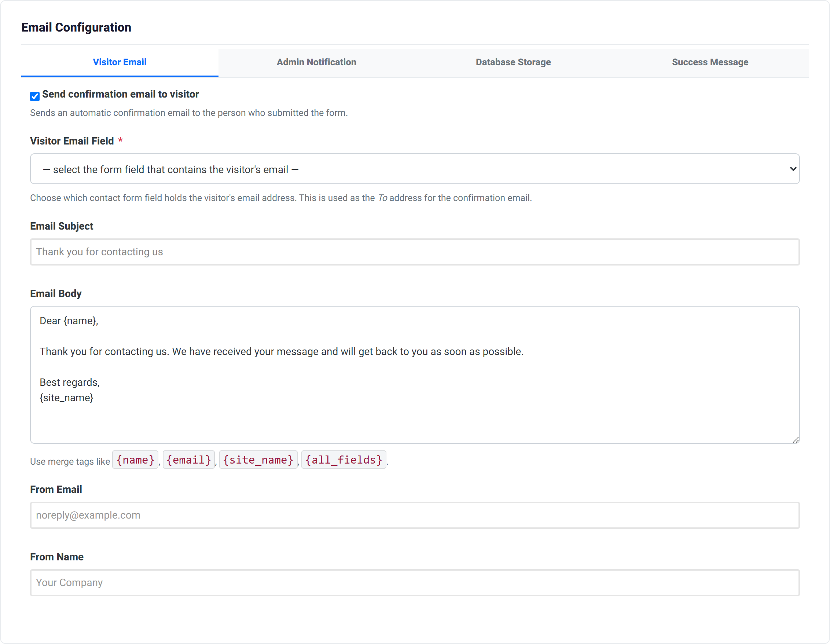Open the Admin Notification tab
The width and height of the screenshot is (830, 644).
317,62
